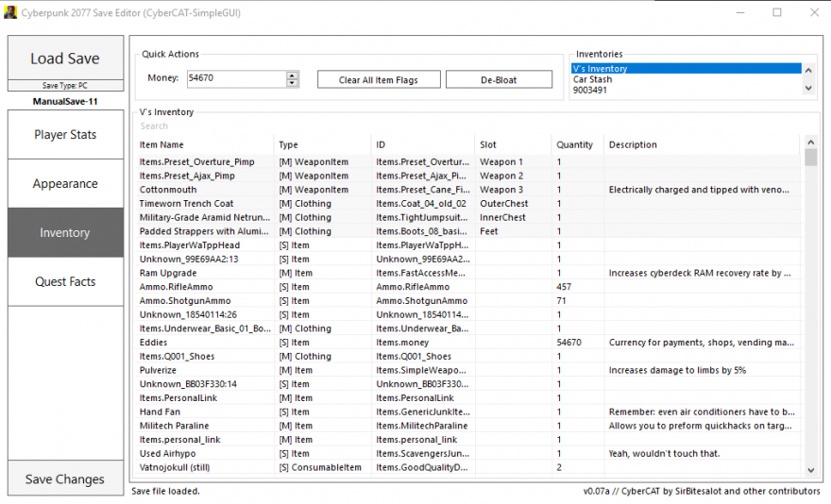
Task: Select the Items.Q001_Shoes row
Action: [469, 356]
